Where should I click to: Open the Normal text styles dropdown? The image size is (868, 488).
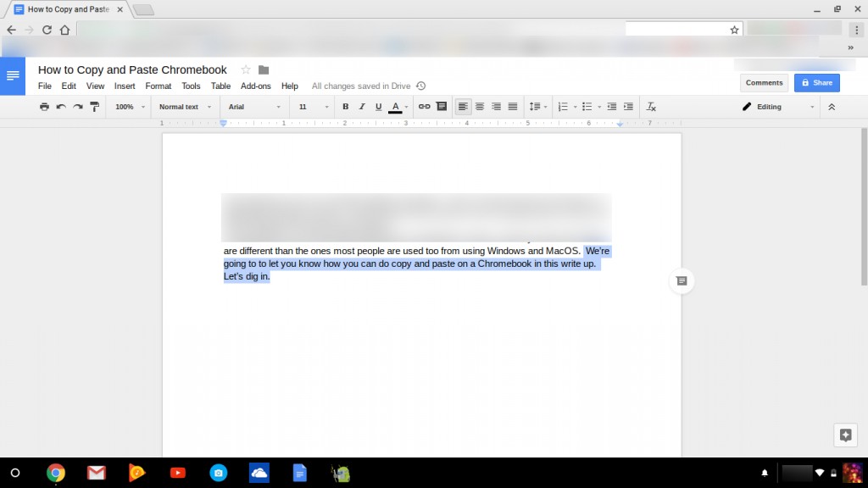[185, 107]
